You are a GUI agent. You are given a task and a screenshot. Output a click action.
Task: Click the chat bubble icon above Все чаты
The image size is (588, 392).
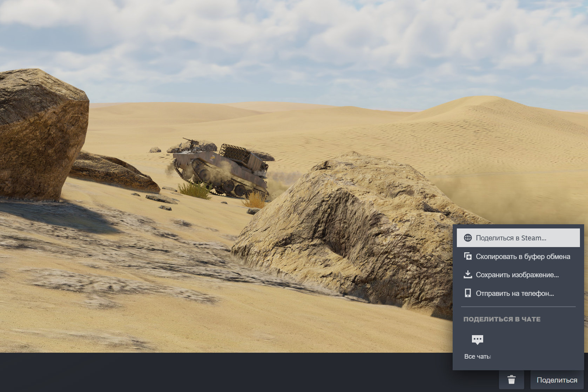(x=478, y=339)
